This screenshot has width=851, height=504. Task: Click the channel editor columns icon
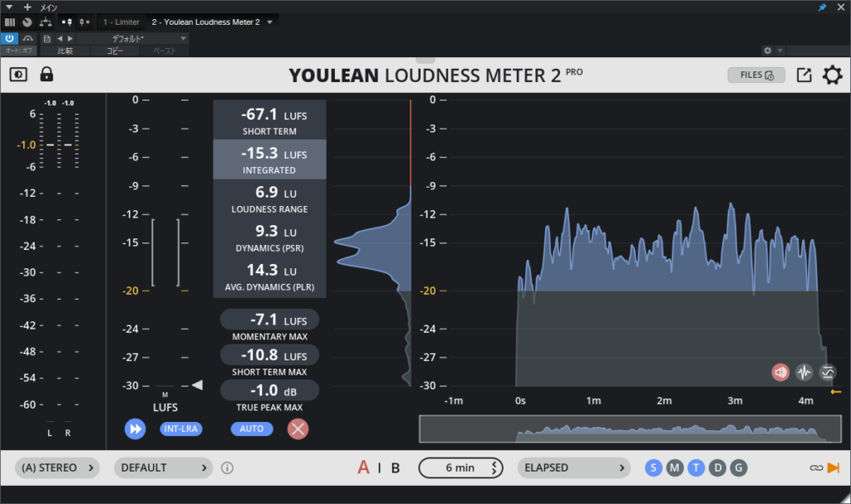point(10,22)
